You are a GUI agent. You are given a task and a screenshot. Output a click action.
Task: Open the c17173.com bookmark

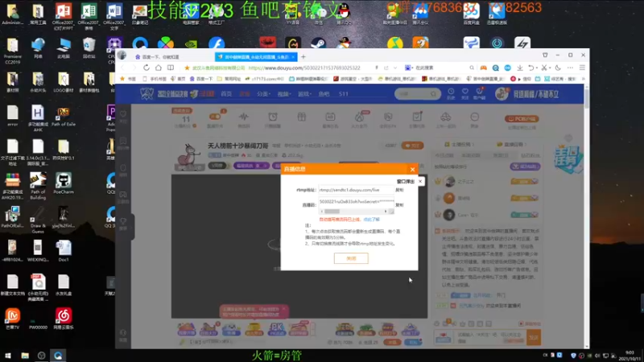click(265, 79)
